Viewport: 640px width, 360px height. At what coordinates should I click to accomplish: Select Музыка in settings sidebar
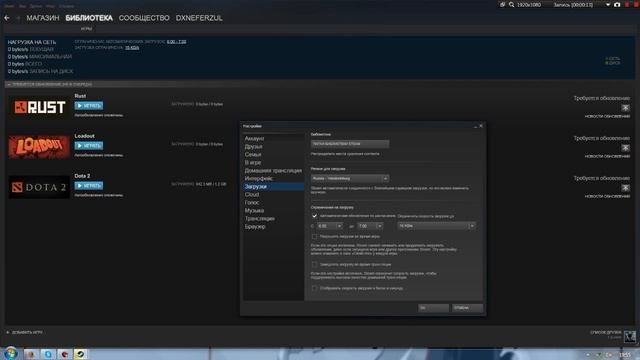point(254,211)
